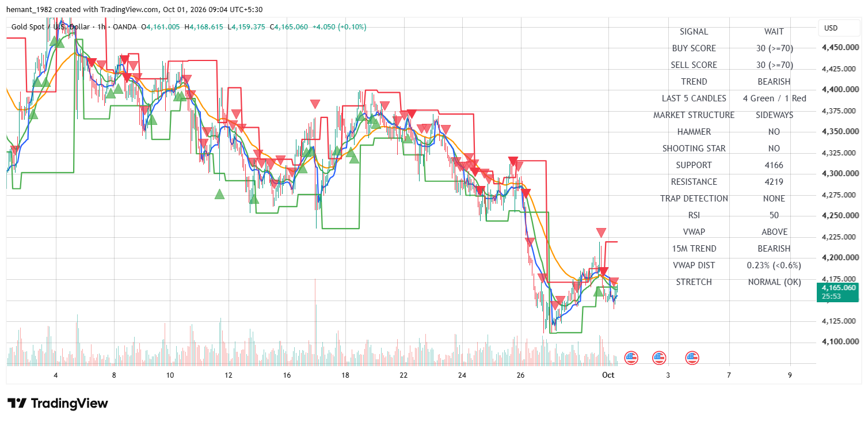Viewport: 868px width, 422px height.
Task: Click the TRAP DETECTION value NONE
Action: 774,199
